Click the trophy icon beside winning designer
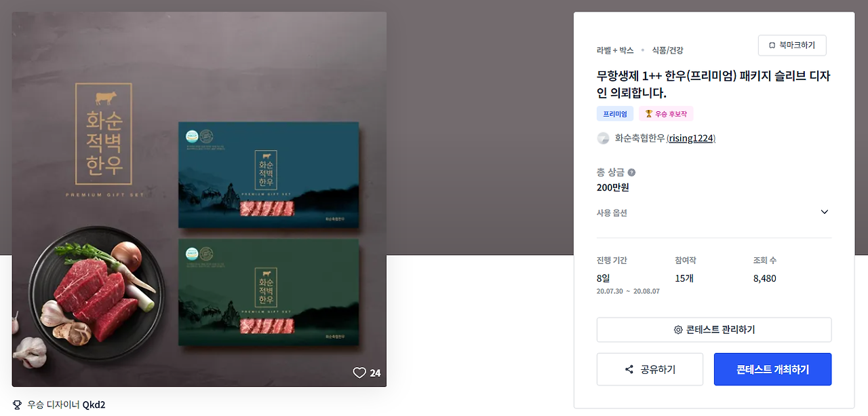The height and width of the screenshot is (416, 868). pyautogui.click(x=18, y=404)
